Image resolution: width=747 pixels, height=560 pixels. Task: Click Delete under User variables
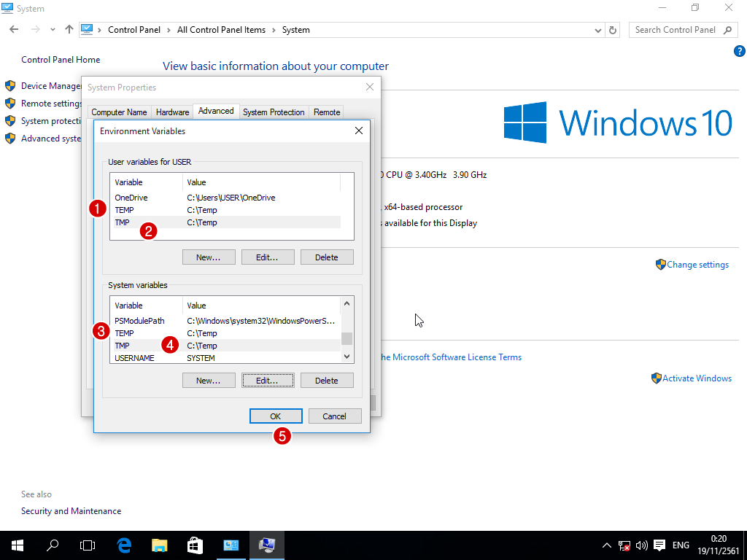click(x=327, y=257)
